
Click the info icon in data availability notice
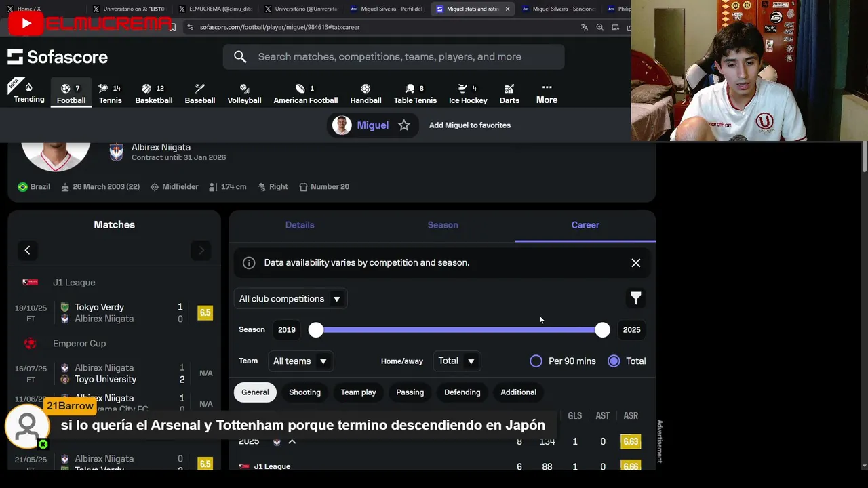pyautogui.click(x=249, y=263)
